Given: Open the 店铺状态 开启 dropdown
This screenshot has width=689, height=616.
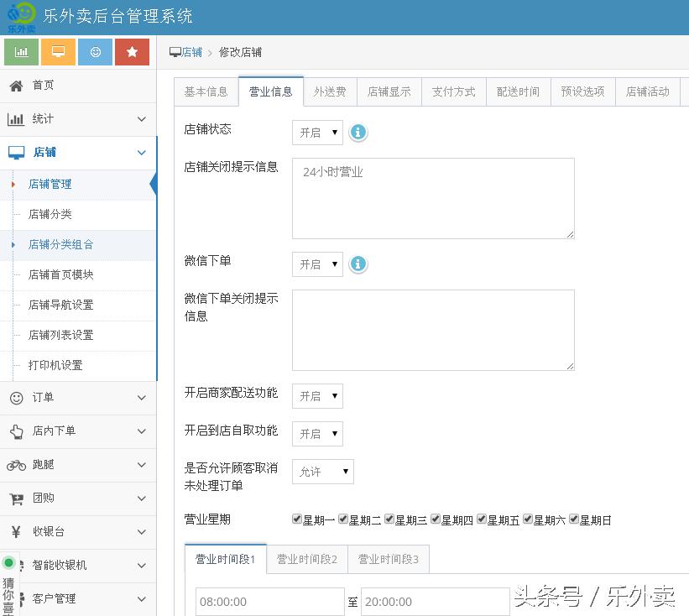Looking at the screenshot, I should click(317, 132).
